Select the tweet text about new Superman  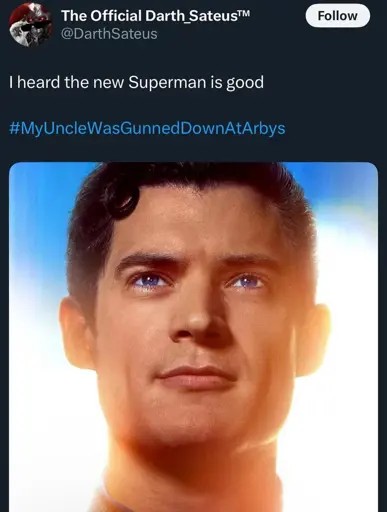pos(137,82)
